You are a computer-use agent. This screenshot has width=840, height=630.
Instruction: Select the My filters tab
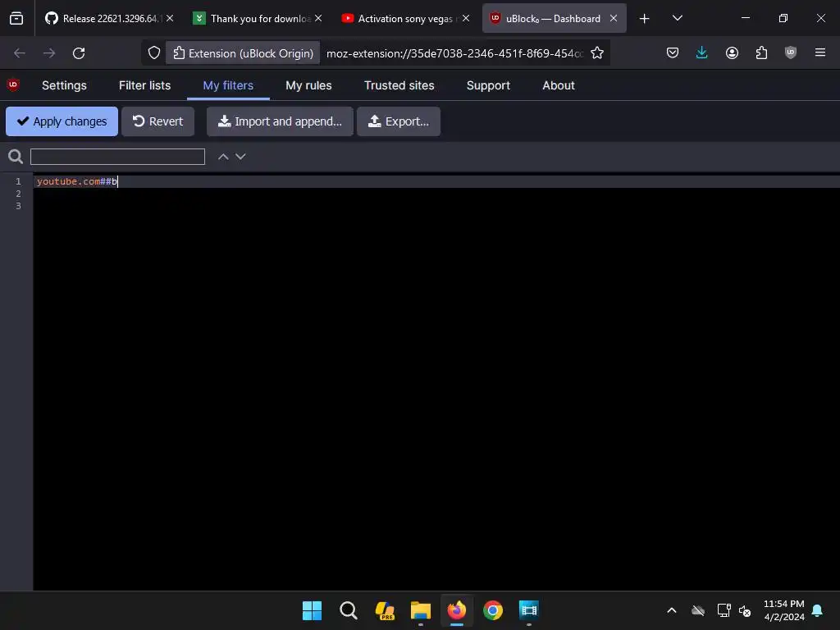228,85
